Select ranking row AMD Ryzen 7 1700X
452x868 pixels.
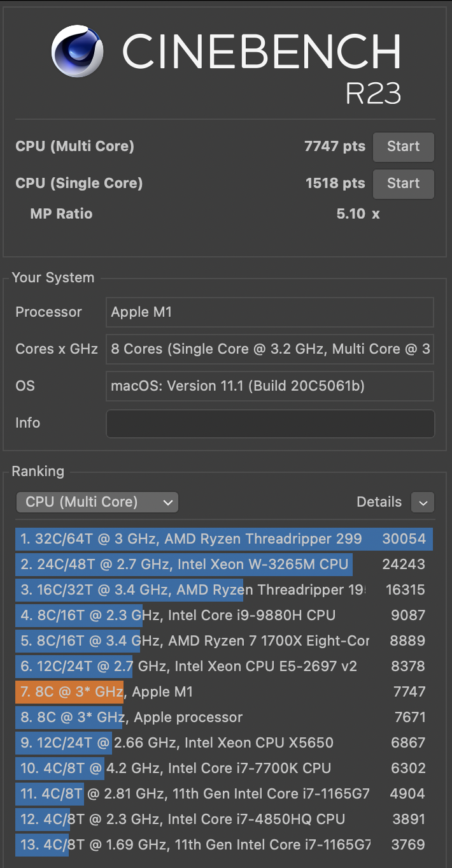pyautogui.click(x=224, y=641)
